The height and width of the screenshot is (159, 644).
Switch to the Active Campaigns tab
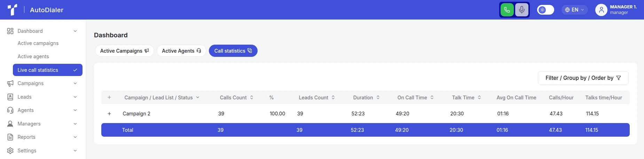tap(124, 51)
